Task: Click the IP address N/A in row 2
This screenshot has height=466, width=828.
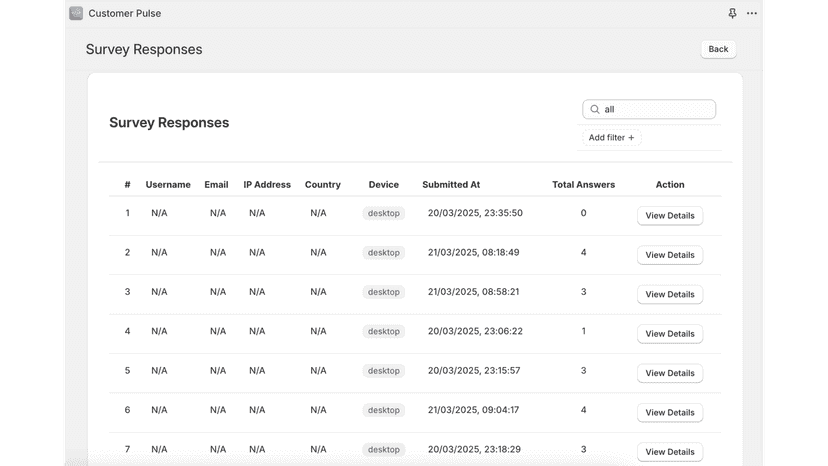Action: tap(257, 253)
